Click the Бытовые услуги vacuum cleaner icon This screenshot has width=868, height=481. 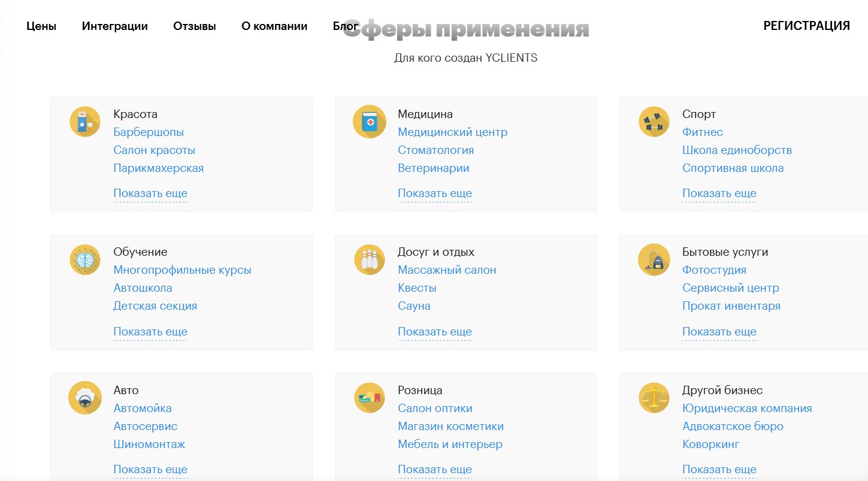(x=654, y=260)
